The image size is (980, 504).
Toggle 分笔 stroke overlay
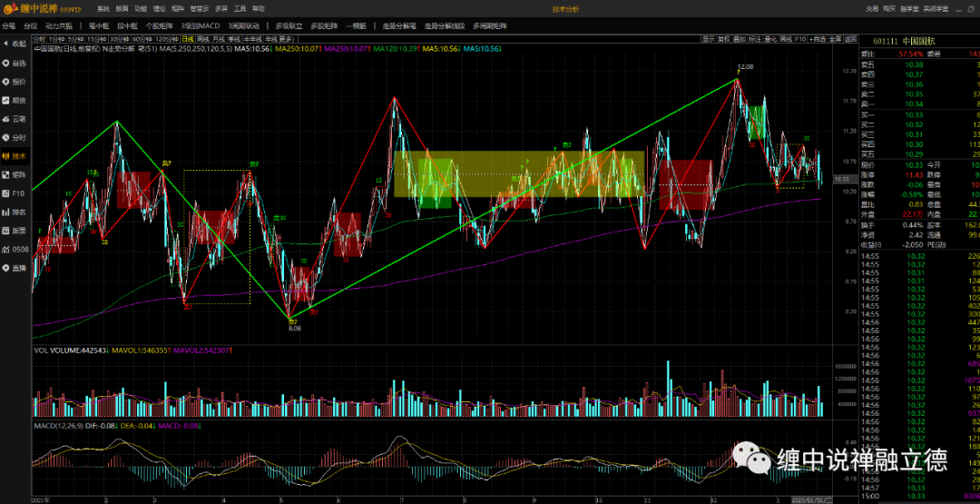(x=8, y=26)
